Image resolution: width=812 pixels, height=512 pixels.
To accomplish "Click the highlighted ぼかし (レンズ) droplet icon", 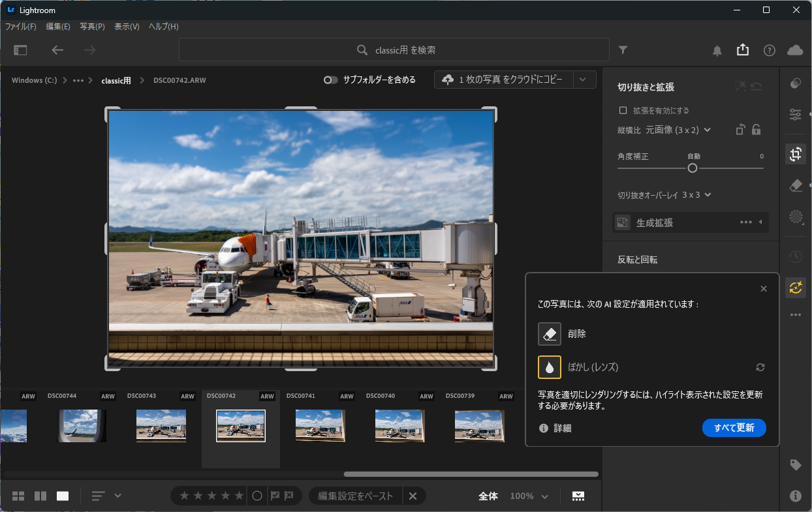I will (550, 367).
